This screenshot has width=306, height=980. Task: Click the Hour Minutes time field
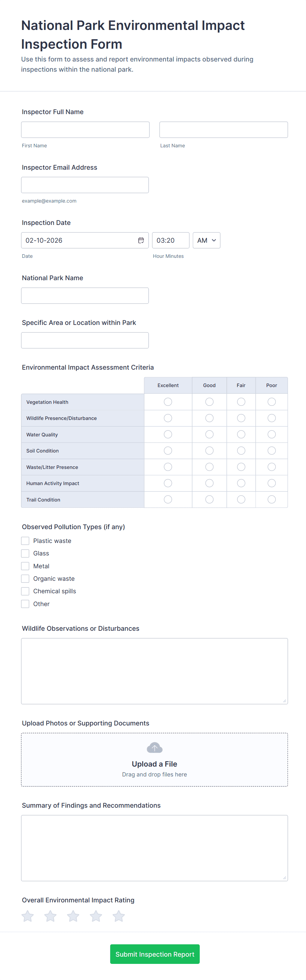(170, 240)
